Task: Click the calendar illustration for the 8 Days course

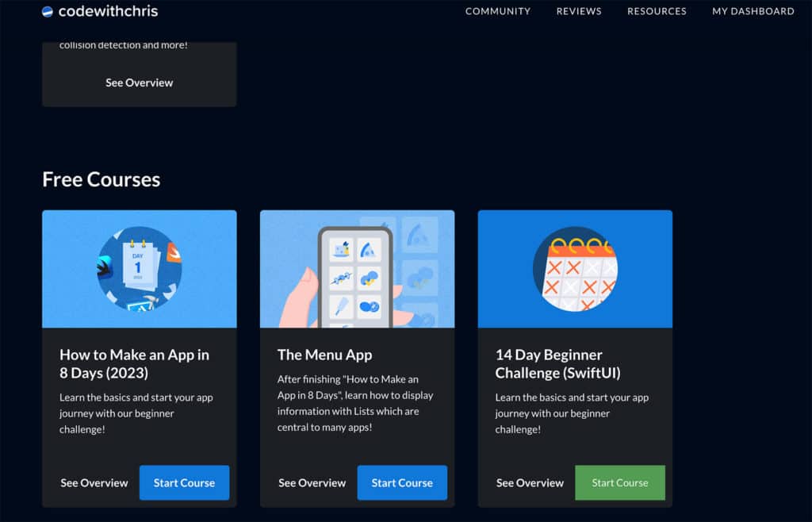Action: [139, 268]
